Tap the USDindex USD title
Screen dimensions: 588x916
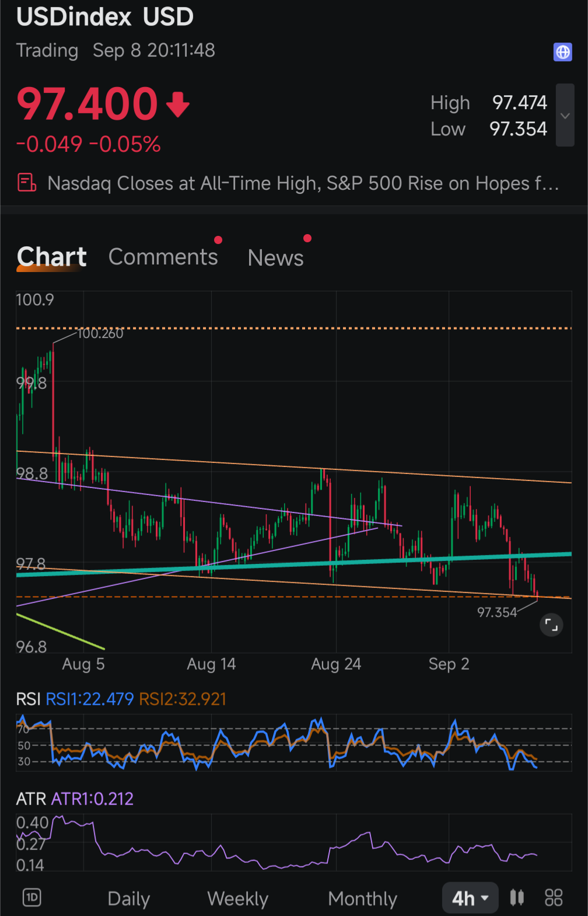tap(105, 16)
